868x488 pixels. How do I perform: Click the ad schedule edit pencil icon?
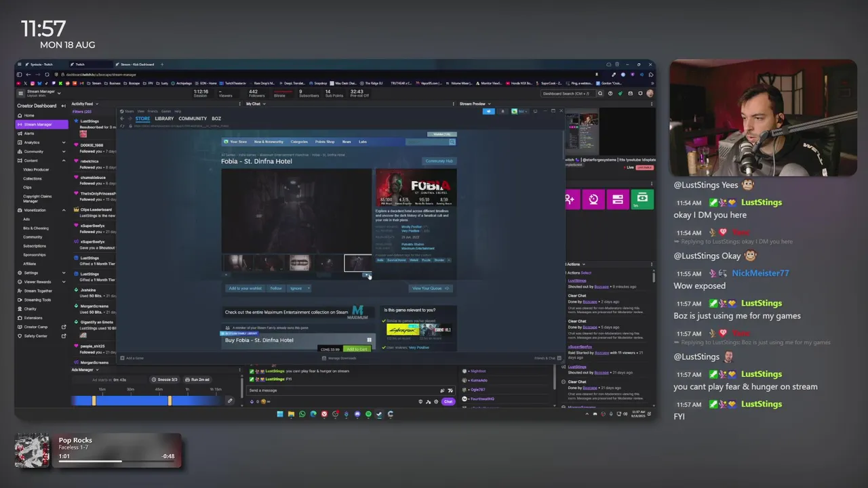pyautogui.click(x=230, y=401)
